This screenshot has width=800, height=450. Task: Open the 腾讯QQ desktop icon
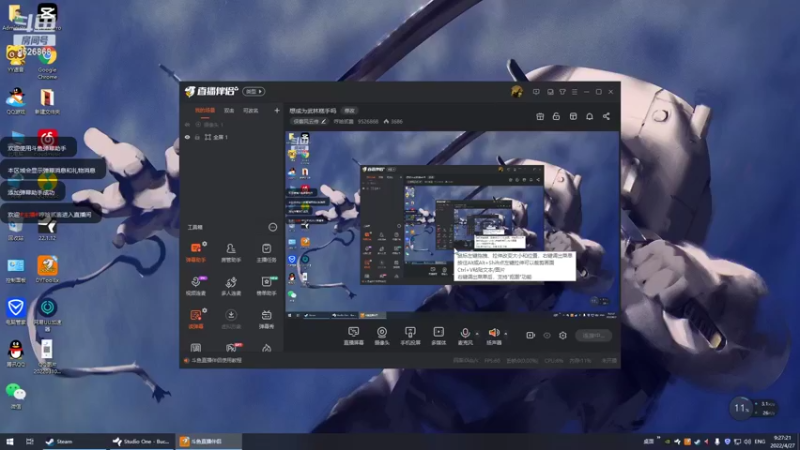[x=16, y=354]
